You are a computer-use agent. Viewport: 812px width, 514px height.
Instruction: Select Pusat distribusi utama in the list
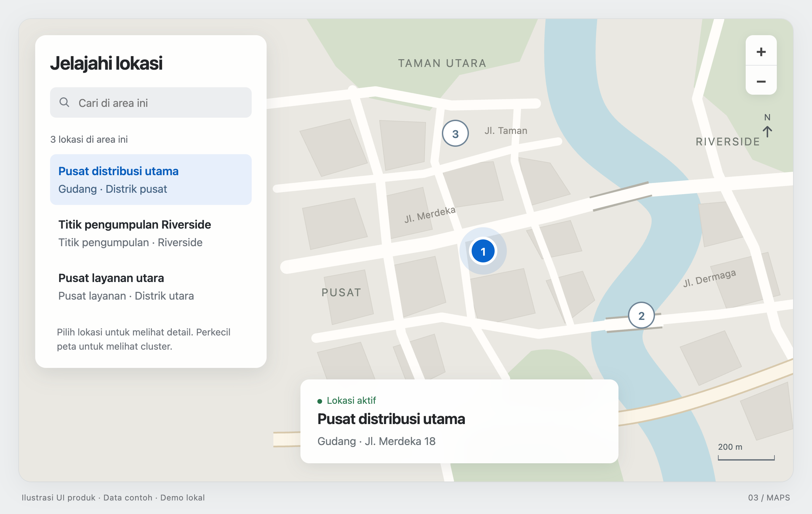pos(151,180)
